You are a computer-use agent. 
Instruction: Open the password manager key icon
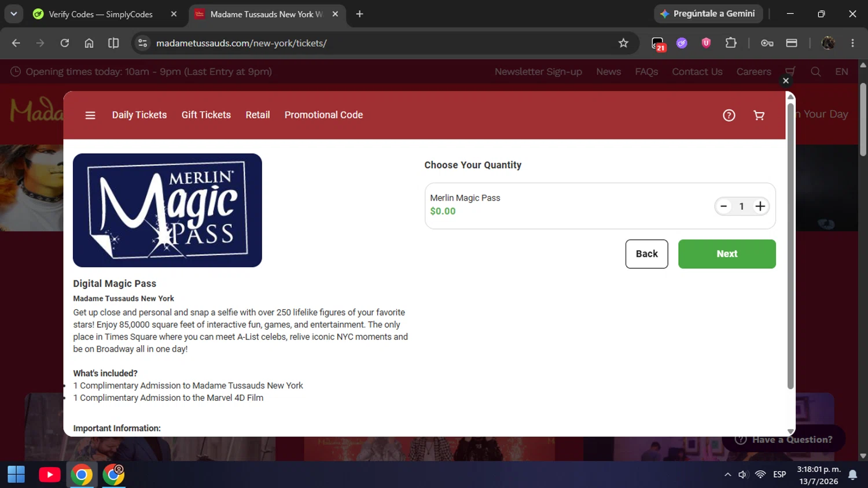tap(767, 43)
